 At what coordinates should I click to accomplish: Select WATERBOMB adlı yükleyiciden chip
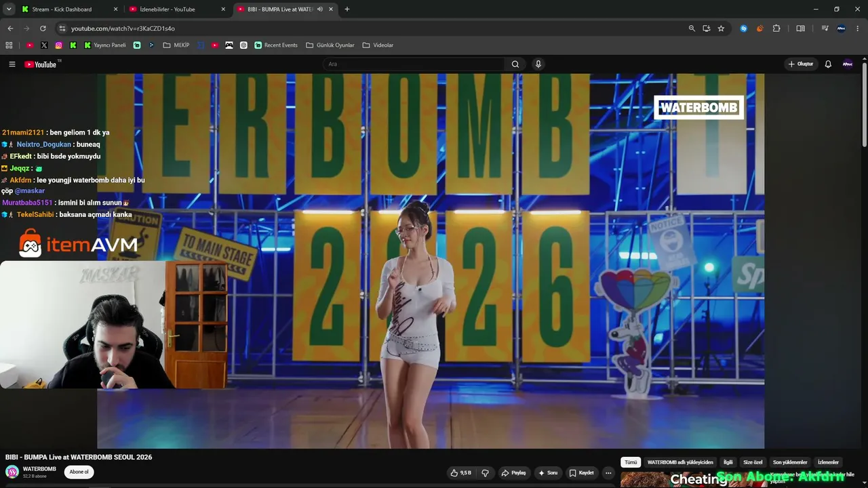click(680, 462)
